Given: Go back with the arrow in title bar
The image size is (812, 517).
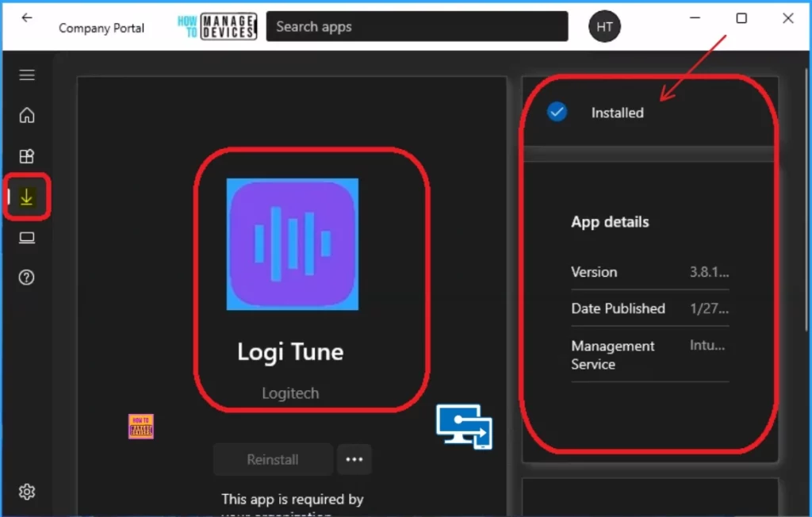Looking at the screenshot, I should tap(26, 18).
